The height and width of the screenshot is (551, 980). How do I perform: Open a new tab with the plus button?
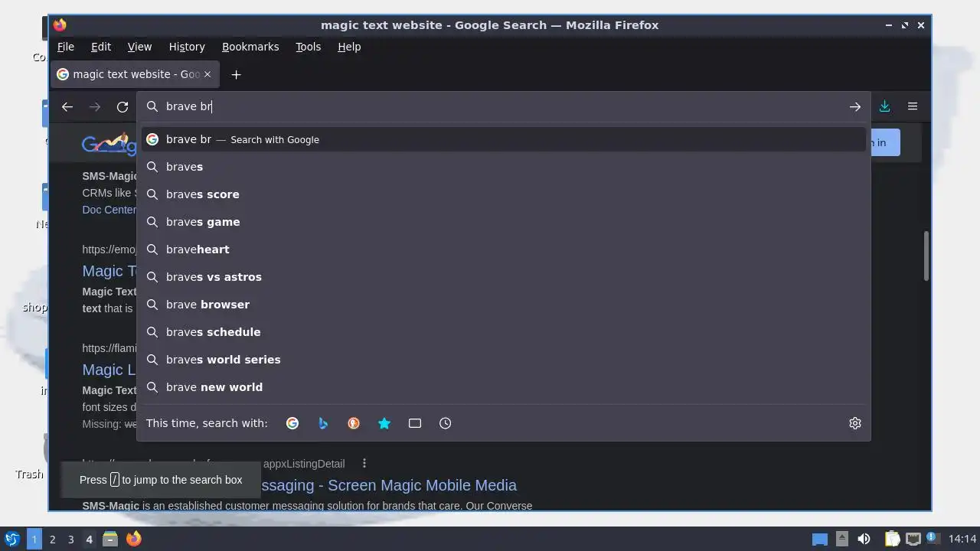coord(236,74)
